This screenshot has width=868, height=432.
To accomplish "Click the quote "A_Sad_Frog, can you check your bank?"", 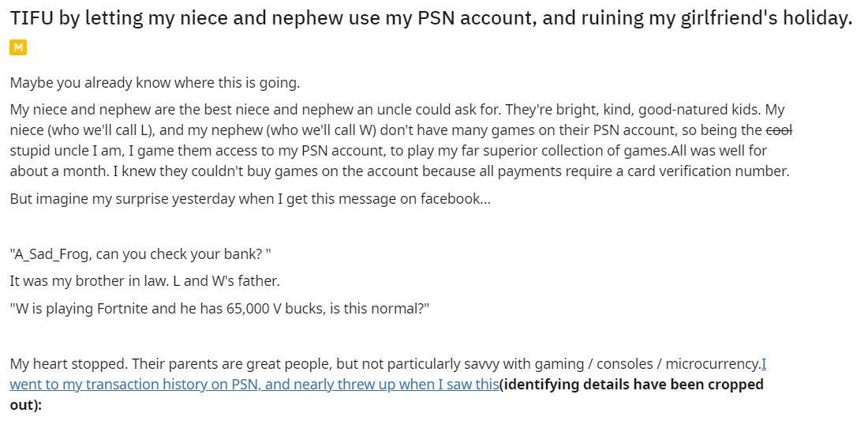I will point(142,256).
